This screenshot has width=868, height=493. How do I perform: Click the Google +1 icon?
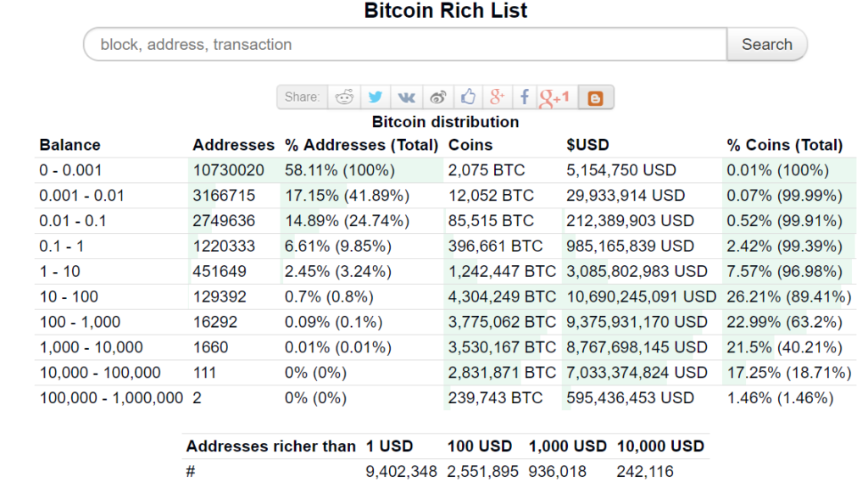point(554,98)
